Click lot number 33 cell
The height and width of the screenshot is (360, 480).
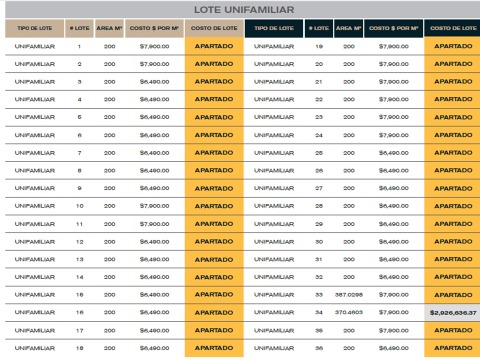pos(319,295)
